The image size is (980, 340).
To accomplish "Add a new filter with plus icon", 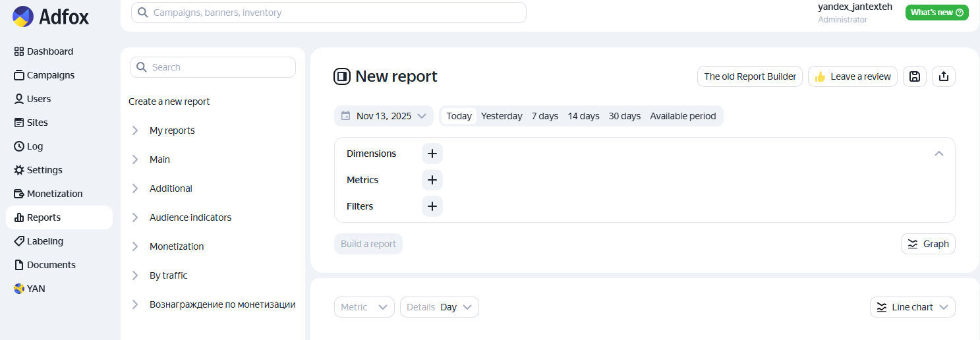I will pyautogui.click(x=432, y=206).
